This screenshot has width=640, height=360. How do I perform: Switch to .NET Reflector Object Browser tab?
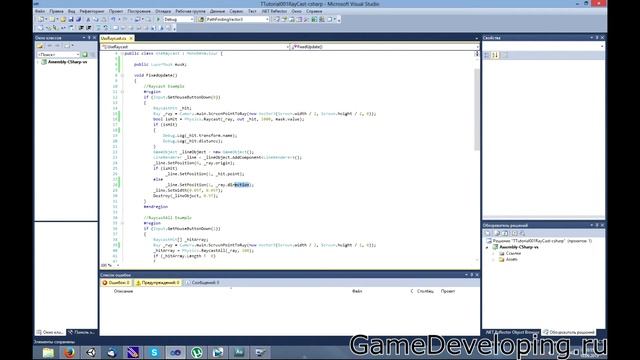click(x=511, y=332)
